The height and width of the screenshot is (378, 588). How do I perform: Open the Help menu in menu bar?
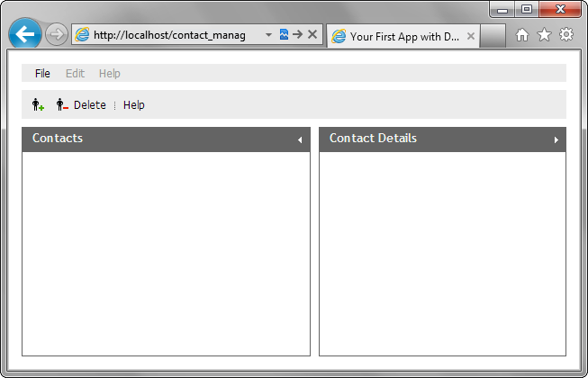tap(110, 74)
